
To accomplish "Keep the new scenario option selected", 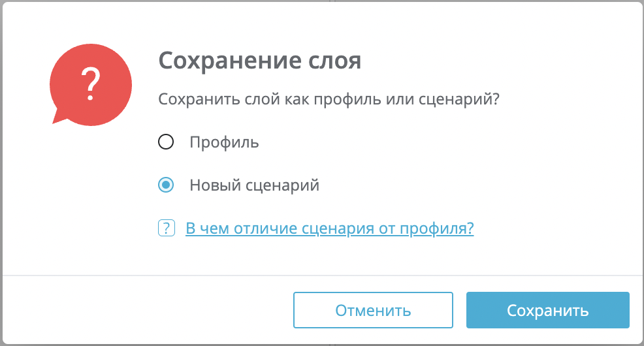I will point(166,185).
